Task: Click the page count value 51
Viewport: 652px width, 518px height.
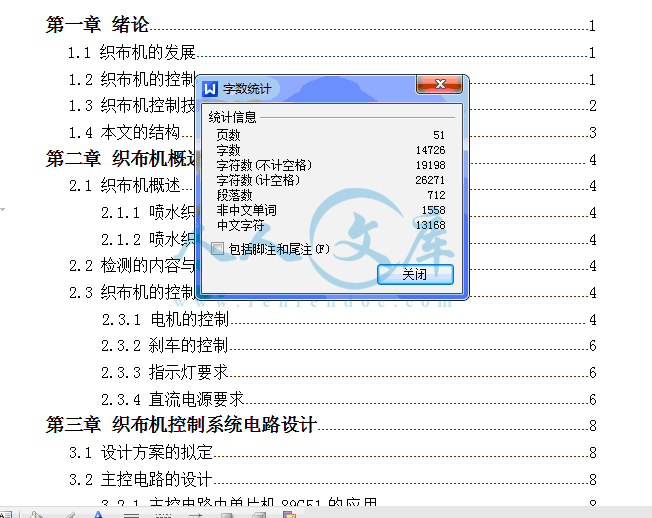Action: point(439,135)
